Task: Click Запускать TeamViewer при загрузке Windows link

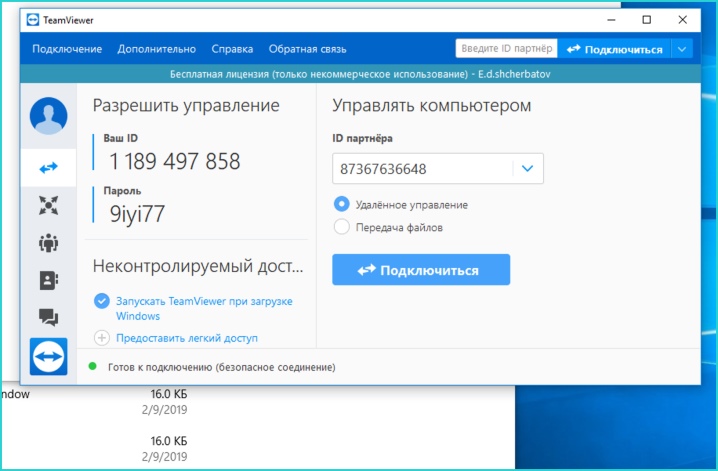Action: click(x=204, y=309)
